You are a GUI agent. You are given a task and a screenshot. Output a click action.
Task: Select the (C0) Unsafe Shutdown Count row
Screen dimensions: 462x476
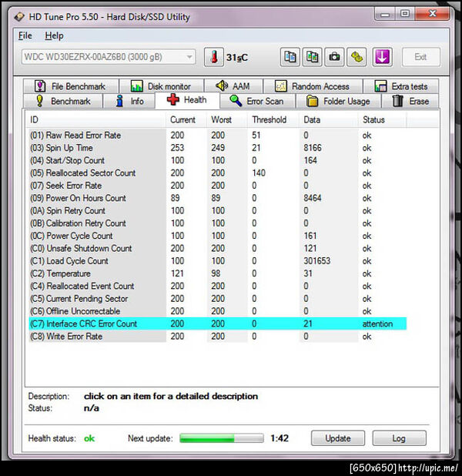[x=218, y=248]
